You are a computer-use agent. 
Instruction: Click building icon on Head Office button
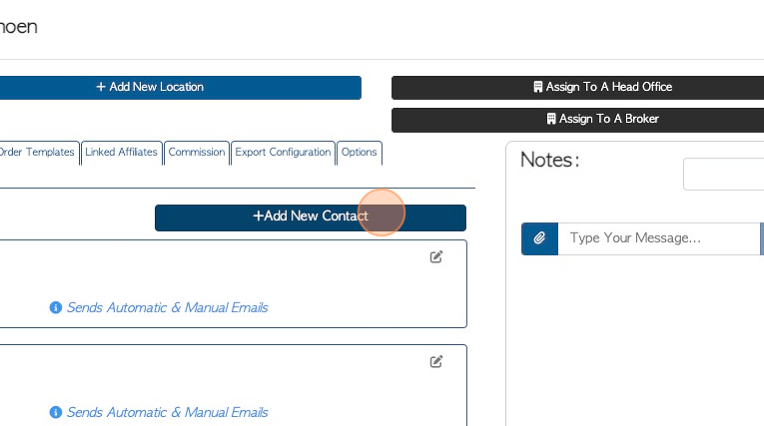(537, 87)
